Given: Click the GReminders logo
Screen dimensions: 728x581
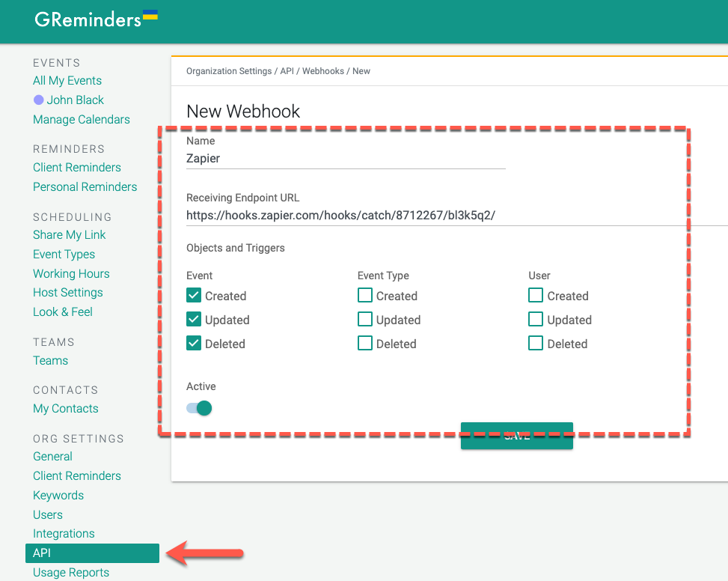Looking at the screenshot, I should [96, 19].
